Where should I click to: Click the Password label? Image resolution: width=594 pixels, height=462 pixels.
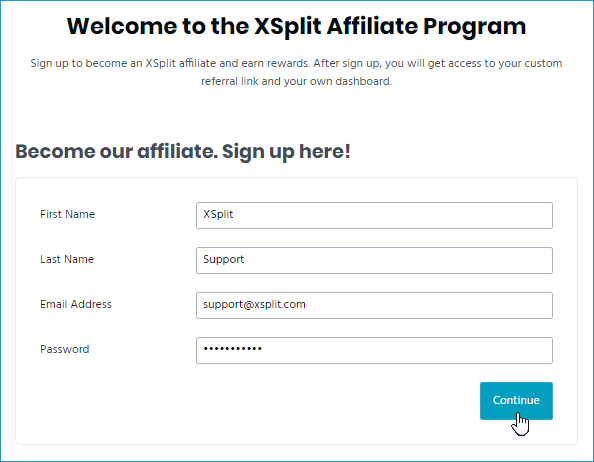point(65,349)
